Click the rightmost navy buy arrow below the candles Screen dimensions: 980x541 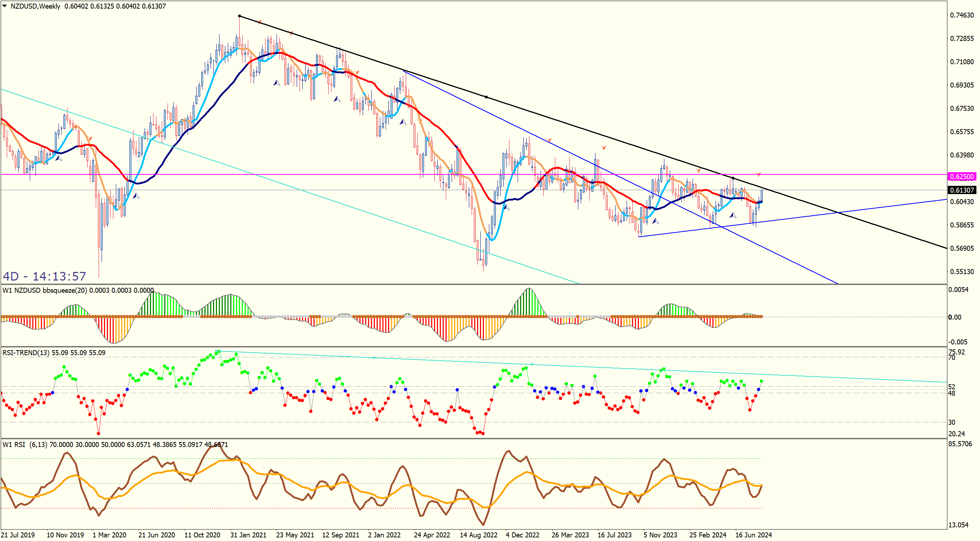[x=733, y=215]
